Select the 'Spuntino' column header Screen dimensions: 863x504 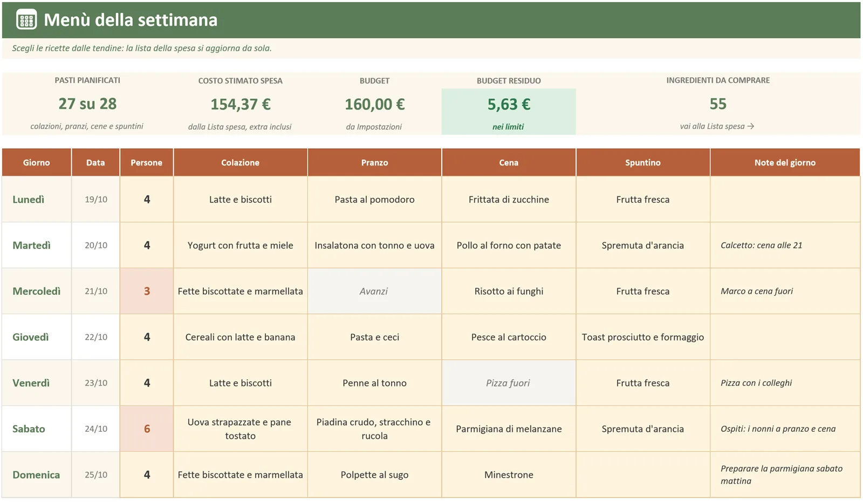(x=643, y=162)
